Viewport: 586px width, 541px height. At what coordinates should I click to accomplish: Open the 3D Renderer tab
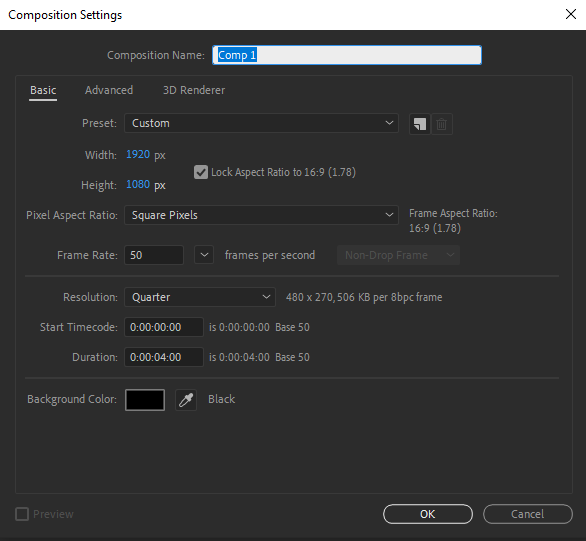pyautogui.click(x=194, y=90)
